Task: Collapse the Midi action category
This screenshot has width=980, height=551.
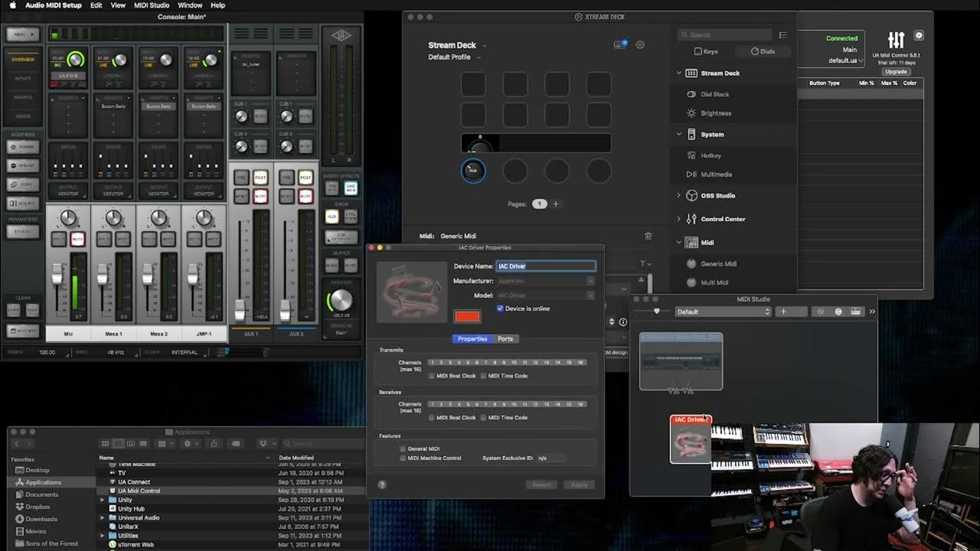Action: click(679, 243)
